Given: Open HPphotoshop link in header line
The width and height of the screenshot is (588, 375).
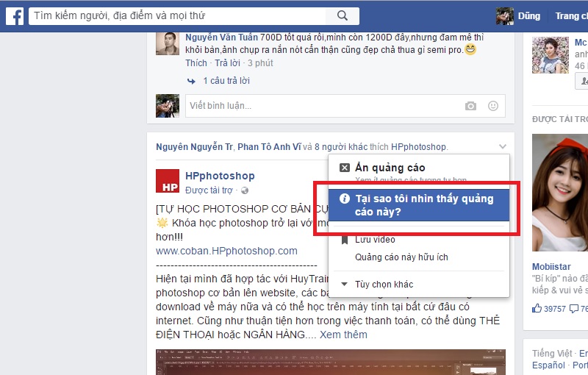Looking at the screenshot, I should (418, 146).
